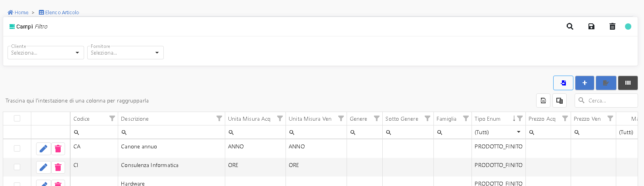Click the Codice column filter funnel
The image size is (644, 186).
(x=112, y=118)
